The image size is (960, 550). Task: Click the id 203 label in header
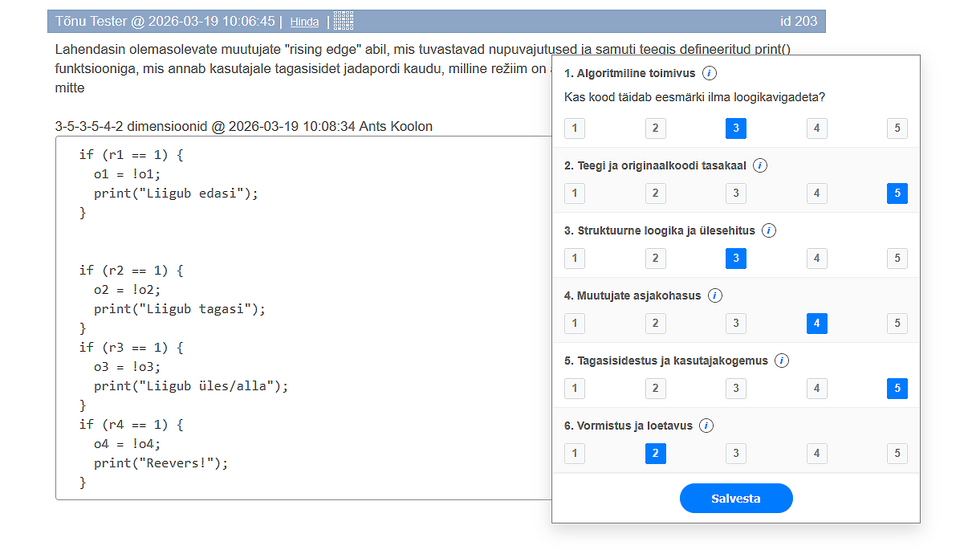coord(798,22)
